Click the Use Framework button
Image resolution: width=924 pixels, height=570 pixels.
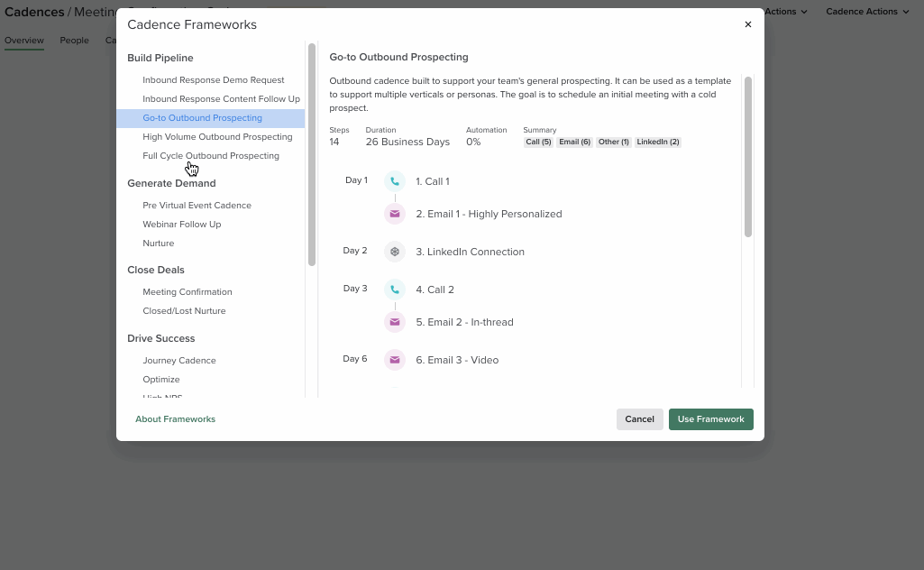[710, 418]
